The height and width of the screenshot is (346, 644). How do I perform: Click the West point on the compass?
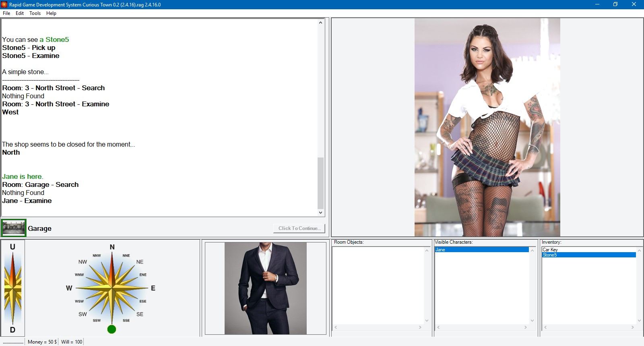(x=69, y=288)
